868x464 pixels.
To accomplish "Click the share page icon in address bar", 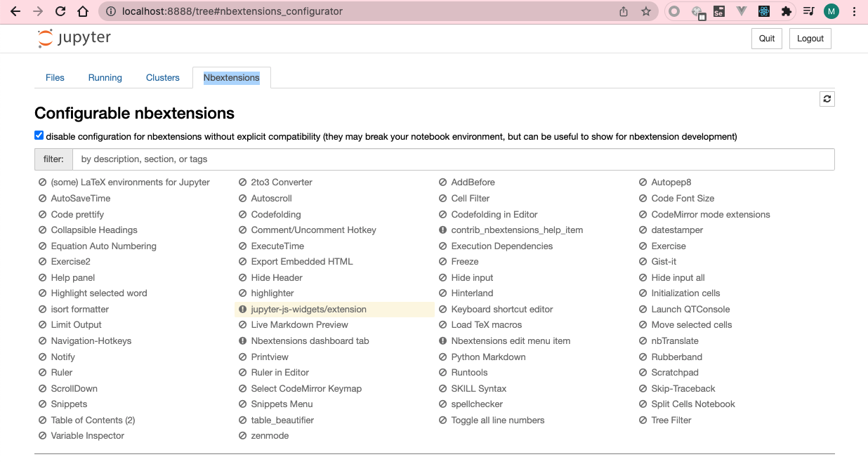I will tap(624, 12).
